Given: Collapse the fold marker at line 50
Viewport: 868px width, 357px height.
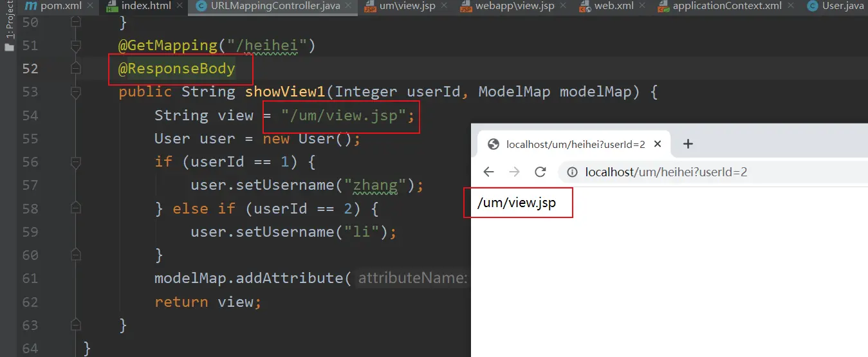Looking at the screenshot, I should click(75, 23).
